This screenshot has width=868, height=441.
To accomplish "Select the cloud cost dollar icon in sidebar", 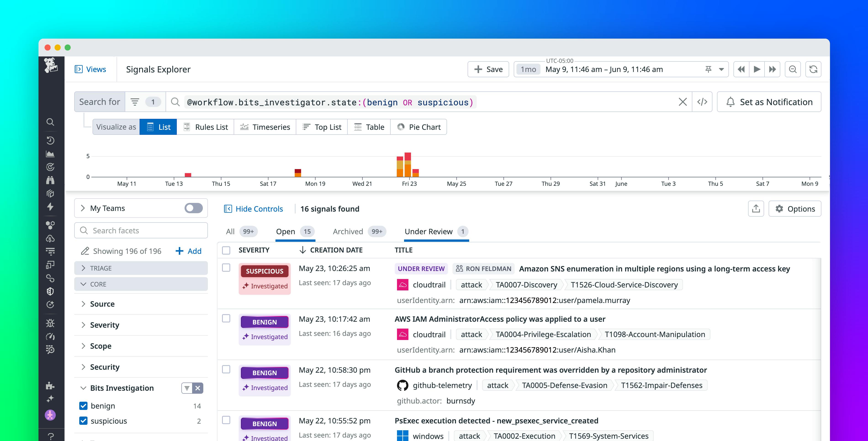I will coord(50,239).
